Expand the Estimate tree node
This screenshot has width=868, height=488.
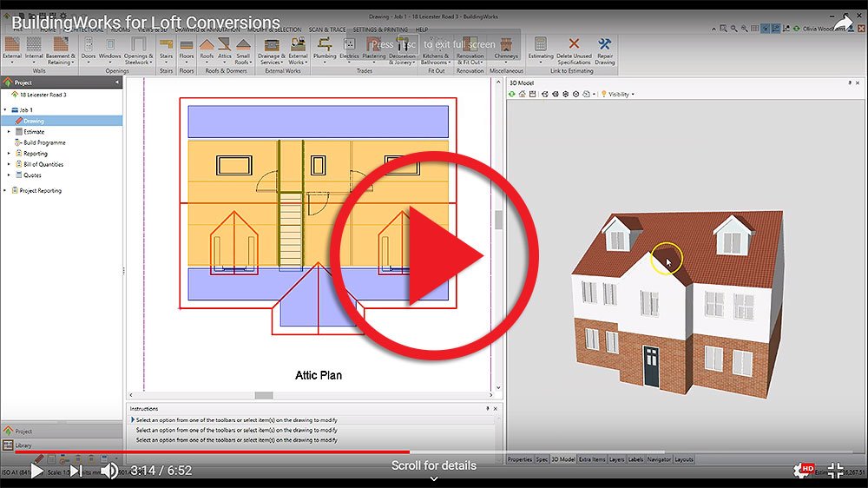pyautogui.click(x=9, y=132)
